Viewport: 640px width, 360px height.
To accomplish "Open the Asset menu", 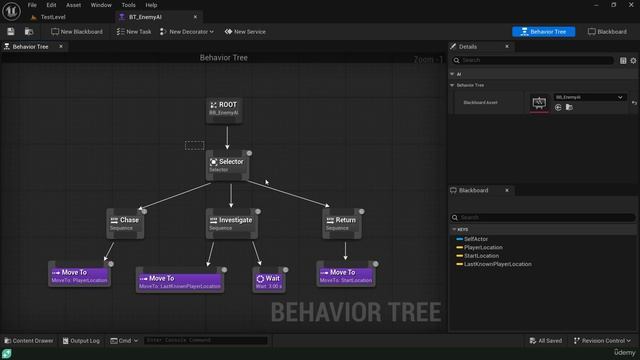I will point(73,5).
